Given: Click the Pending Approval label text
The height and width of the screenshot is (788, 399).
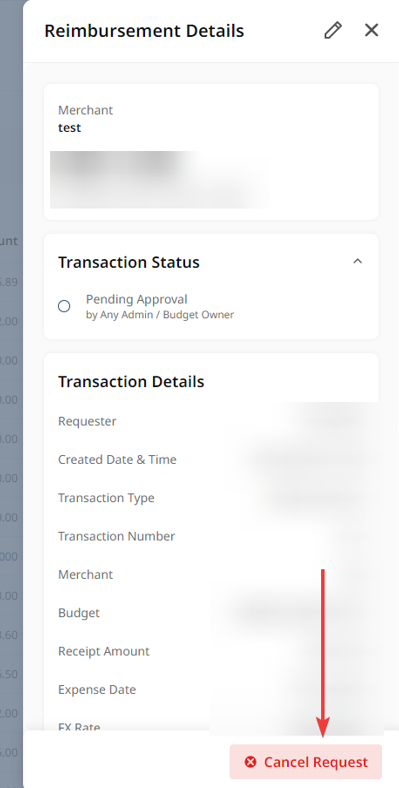Looking at the screenshot, I should 137,299.
